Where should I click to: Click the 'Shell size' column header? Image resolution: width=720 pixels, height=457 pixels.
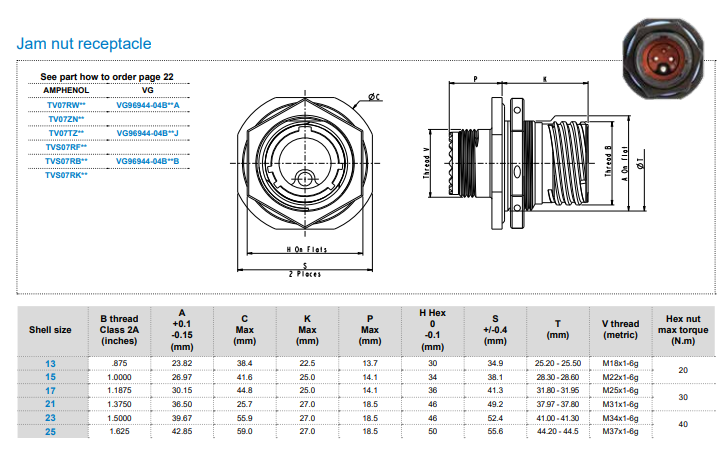(x=50, y=329)
